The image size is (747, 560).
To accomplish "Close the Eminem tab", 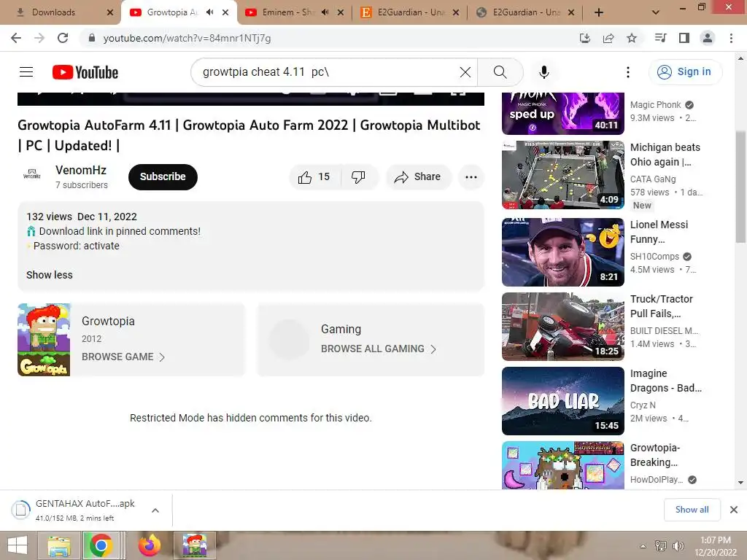I will click(341, 12).
